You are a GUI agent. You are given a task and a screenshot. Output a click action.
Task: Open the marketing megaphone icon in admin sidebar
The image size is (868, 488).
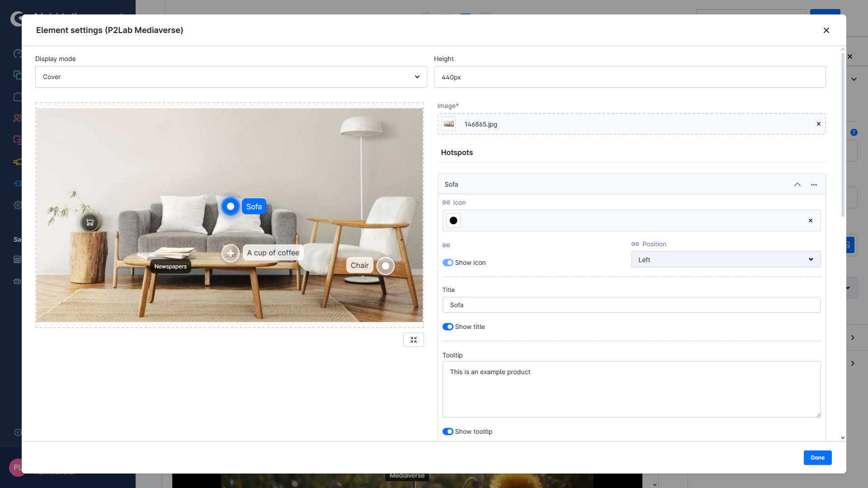pos(18,162)
